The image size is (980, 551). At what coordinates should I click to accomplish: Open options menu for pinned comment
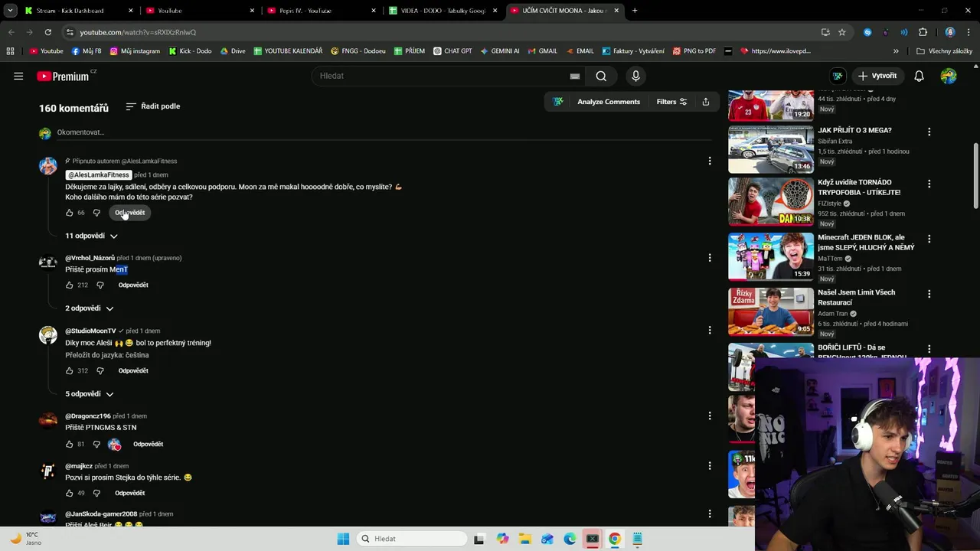coord(710,161)
